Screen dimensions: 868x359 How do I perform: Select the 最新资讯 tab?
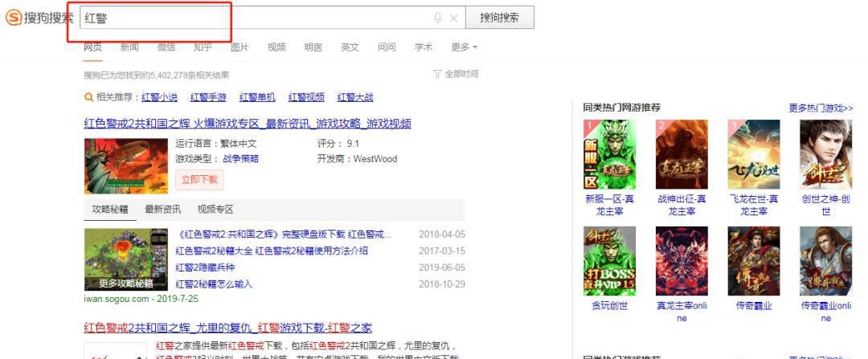pos(162,210)
